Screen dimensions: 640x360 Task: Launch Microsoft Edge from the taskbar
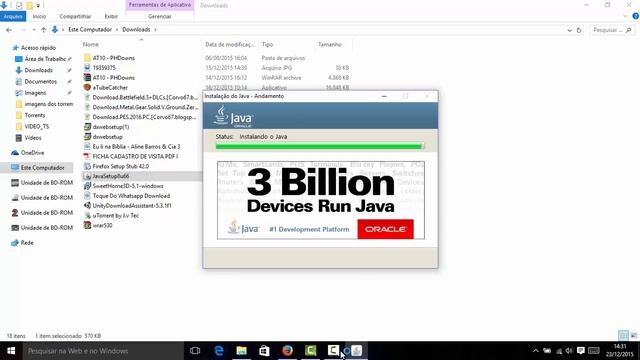[219, 351]
